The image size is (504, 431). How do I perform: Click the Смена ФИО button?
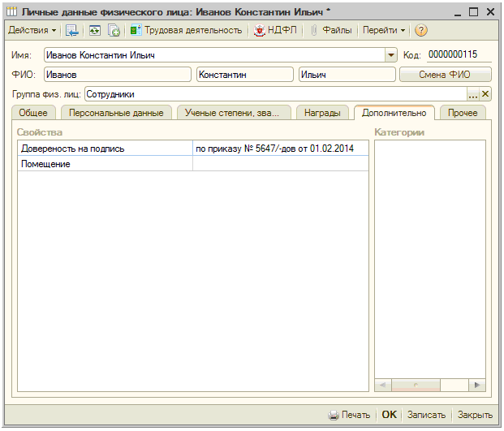(445, 75)
